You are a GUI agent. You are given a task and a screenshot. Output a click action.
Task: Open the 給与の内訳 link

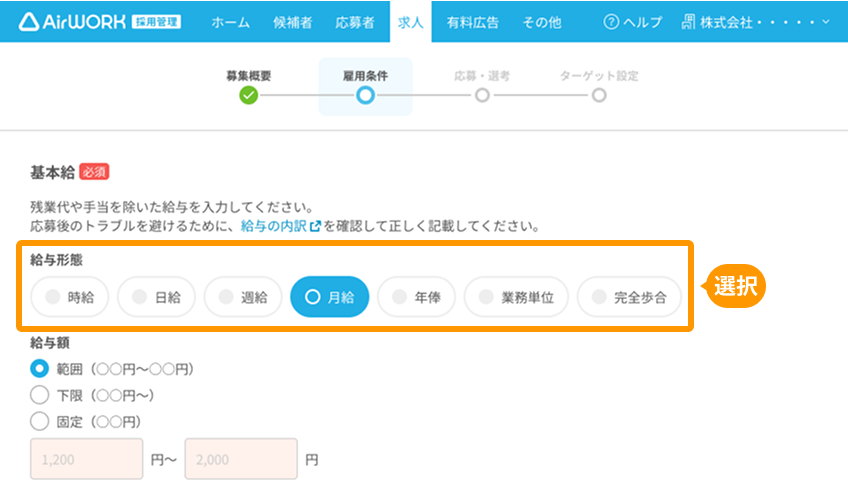point(274,226)
